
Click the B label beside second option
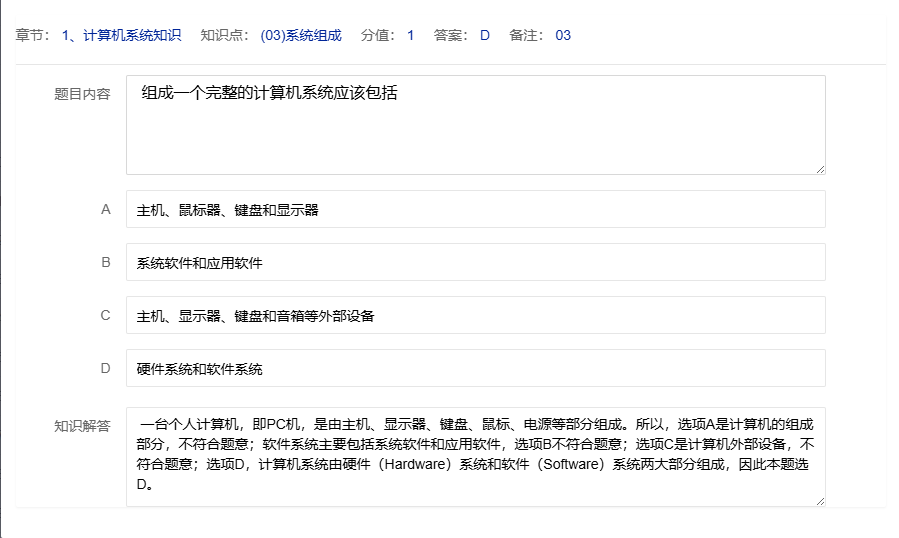(x=105, y=263)
